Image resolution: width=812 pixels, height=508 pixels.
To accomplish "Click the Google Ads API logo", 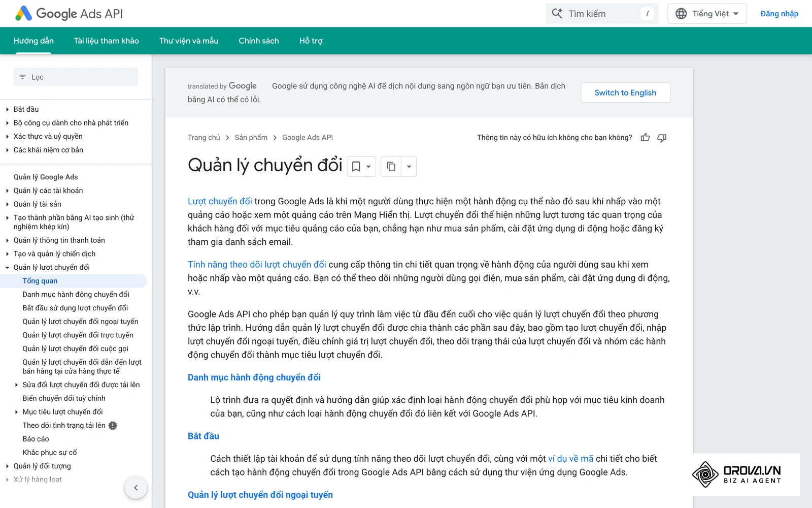I will pyautogui.click(x=70, y=14).
